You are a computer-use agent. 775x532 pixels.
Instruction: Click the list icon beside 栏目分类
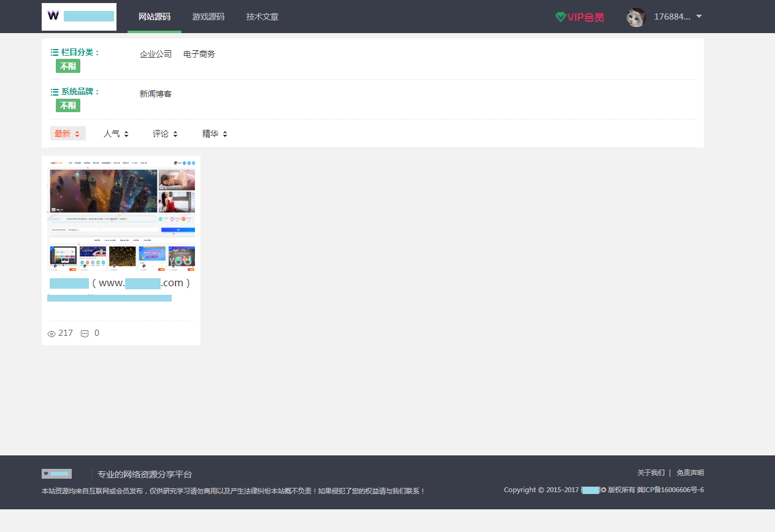(55, 53)
